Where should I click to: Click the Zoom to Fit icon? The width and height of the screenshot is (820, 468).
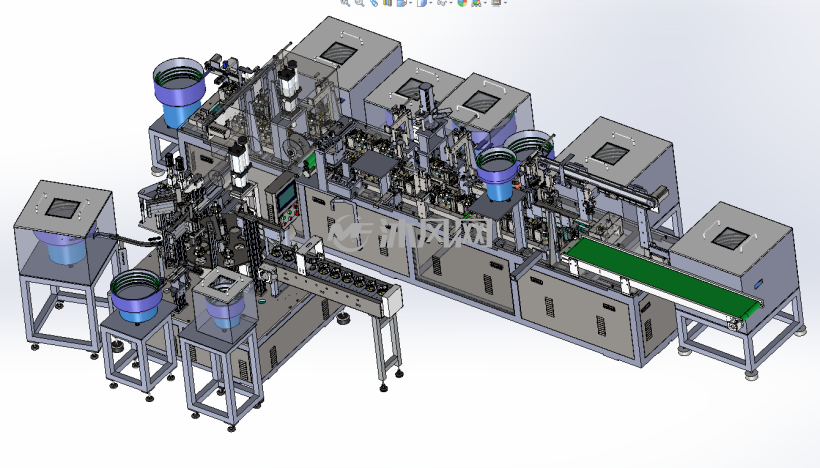(x=345, y=2)
